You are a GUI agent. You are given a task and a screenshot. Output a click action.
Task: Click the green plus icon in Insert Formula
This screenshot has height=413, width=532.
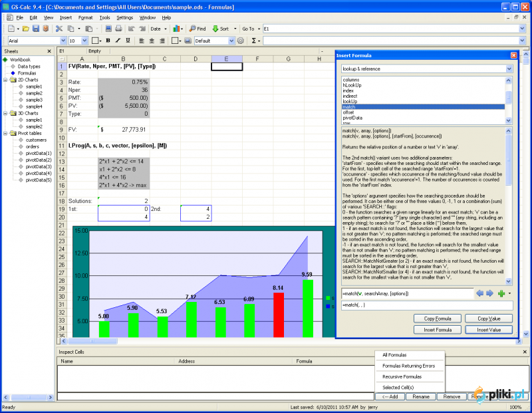point(501,293)
